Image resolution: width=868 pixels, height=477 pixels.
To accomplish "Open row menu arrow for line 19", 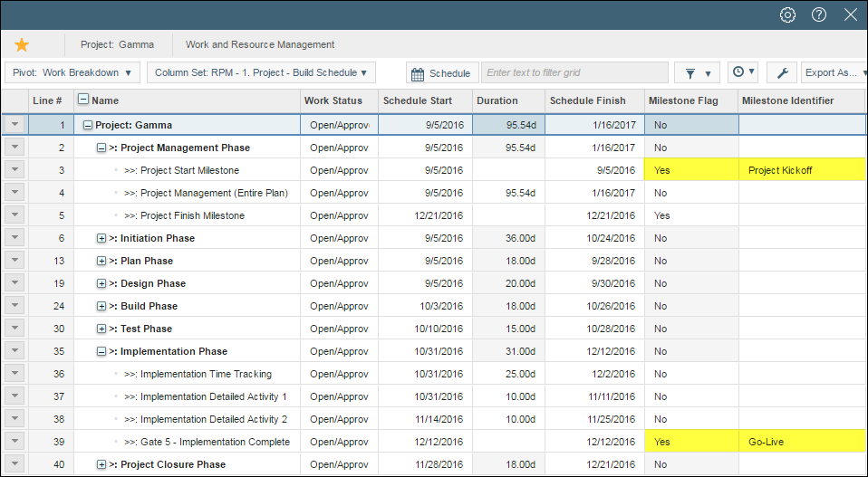I will pos(14,283).
